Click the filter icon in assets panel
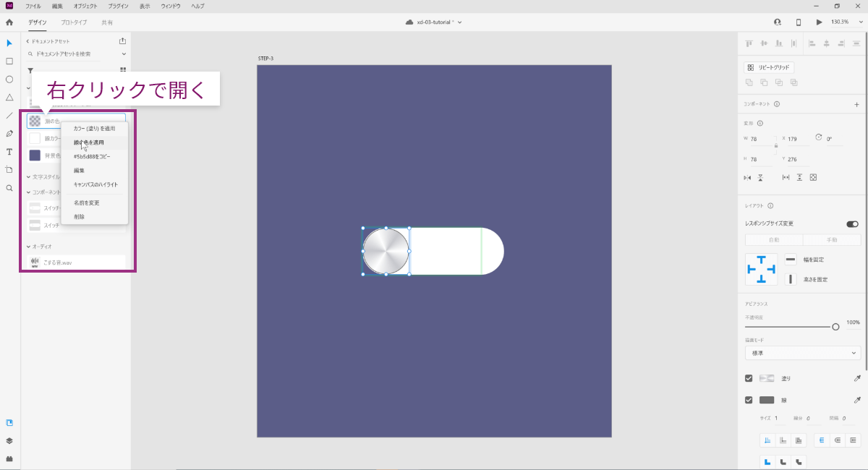 [x=30, y=70]
